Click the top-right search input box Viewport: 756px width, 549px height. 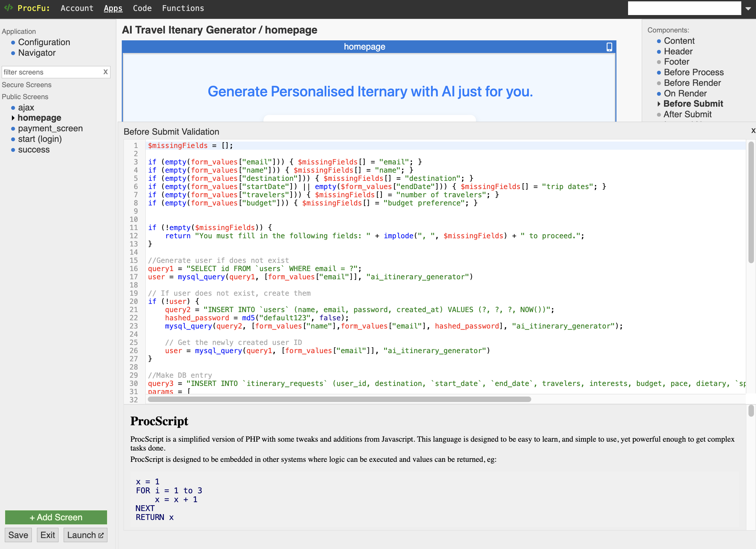click(685, 8)
